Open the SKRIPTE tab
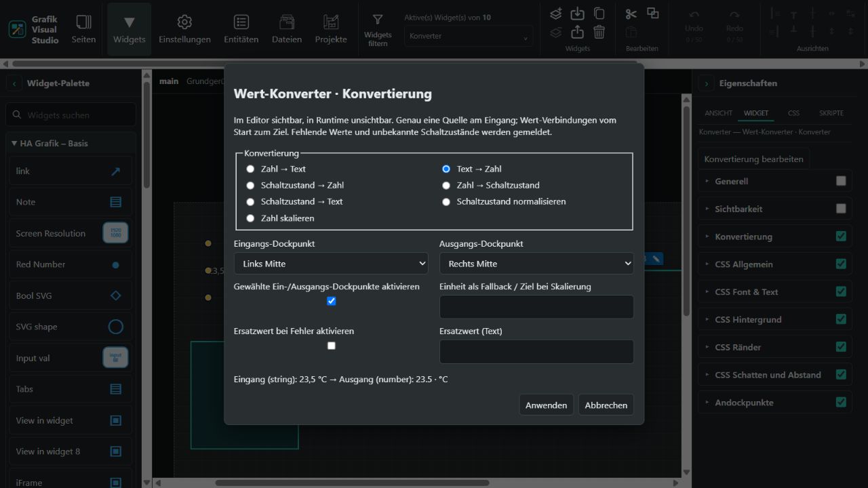Viewport: 868px width, 488px height. point(831,113)
